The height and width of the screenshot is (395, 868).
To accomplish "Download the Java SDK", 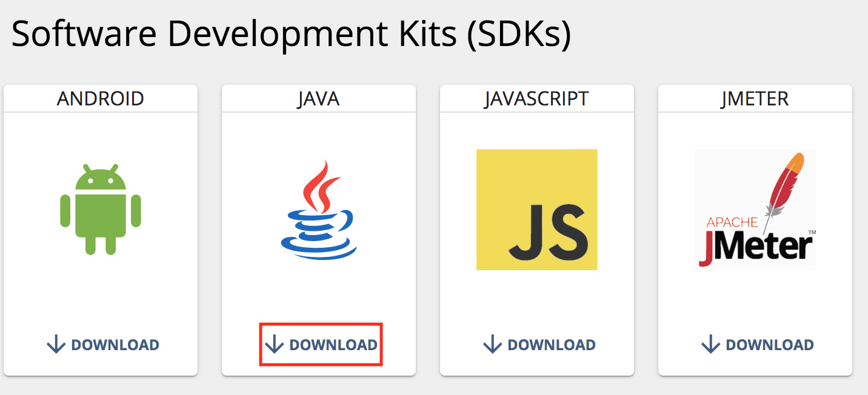I will click(x=321, y=345).
